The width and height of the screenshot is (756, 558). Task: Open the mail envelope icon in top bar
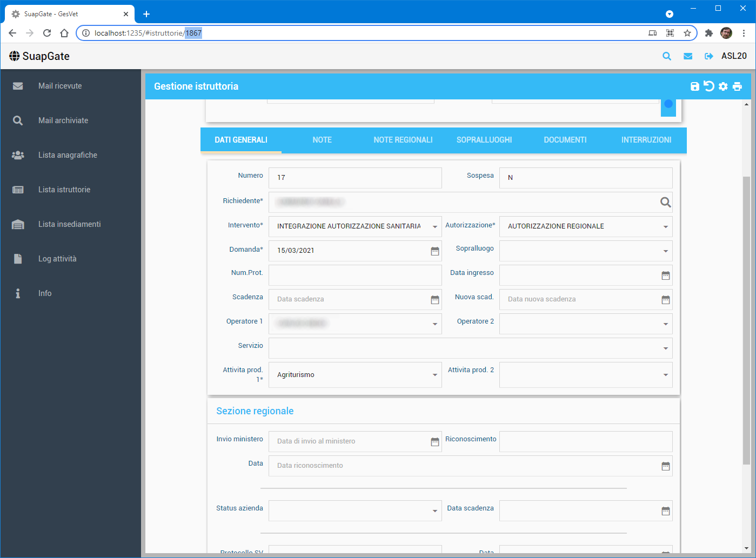(x=688, y=56)
